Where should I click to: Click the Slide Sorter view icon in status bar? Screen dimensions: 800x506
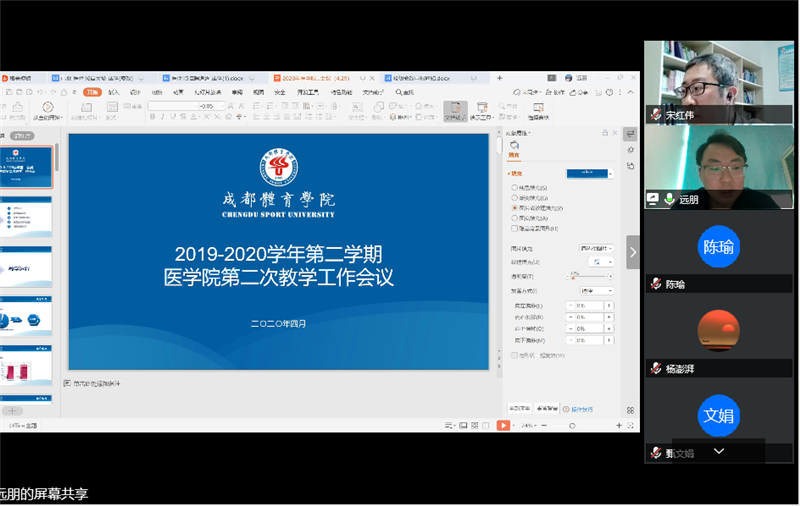(x=474, y=425)
